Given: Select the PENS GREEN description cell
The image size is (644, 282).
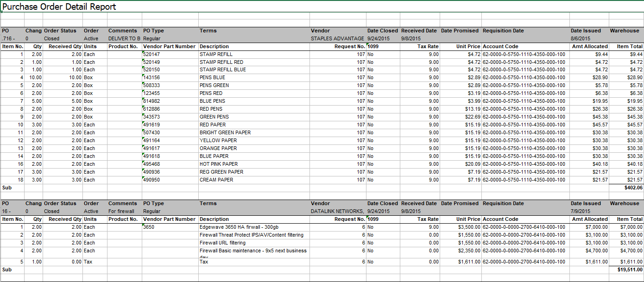Looking at the screenshot, I should [x=254, y=86].
